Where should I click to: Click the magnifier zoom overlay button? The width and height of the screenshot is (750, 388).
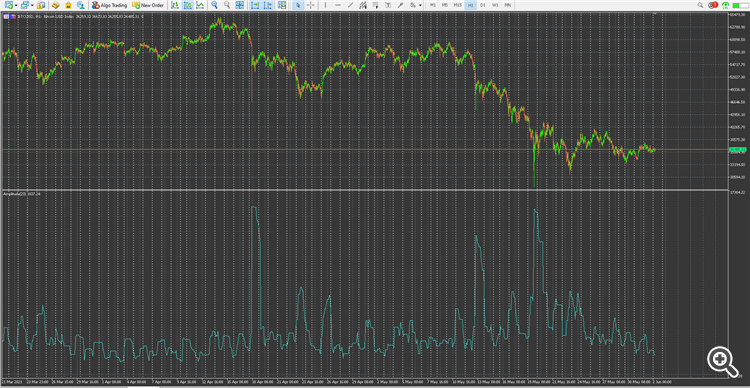(723, 361)
